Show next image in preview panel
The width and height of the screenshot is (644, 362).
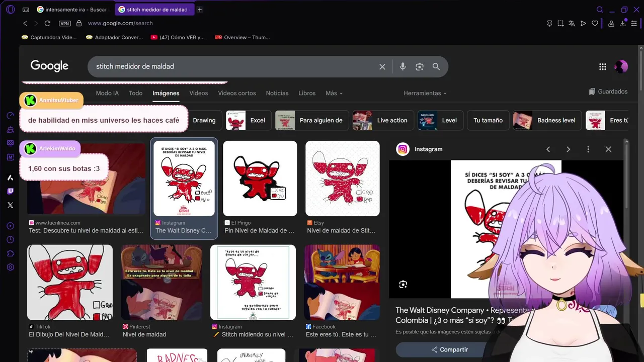(568, 149)
